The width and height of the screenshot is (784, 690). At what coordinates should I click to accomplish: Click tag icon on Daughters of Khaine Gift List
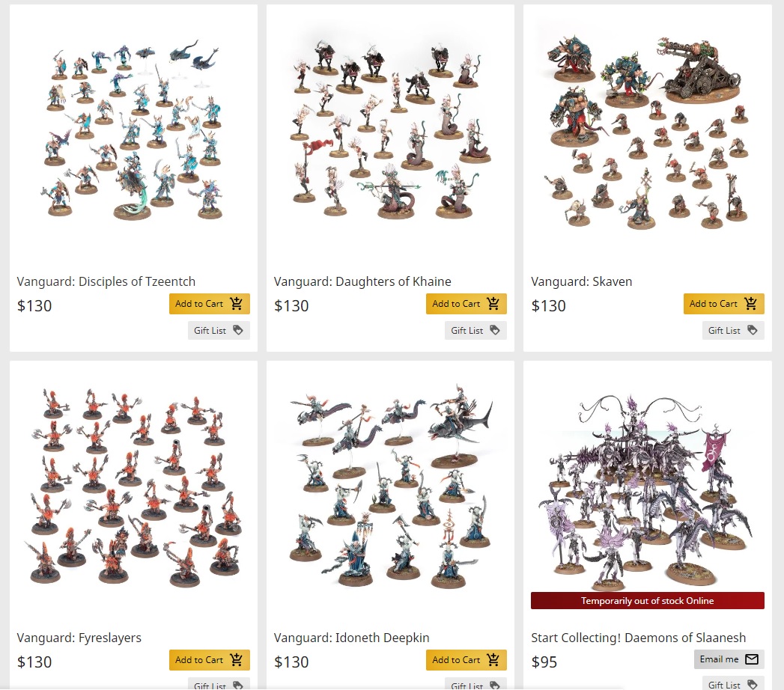pyautogui.click(x=495, y=330)
